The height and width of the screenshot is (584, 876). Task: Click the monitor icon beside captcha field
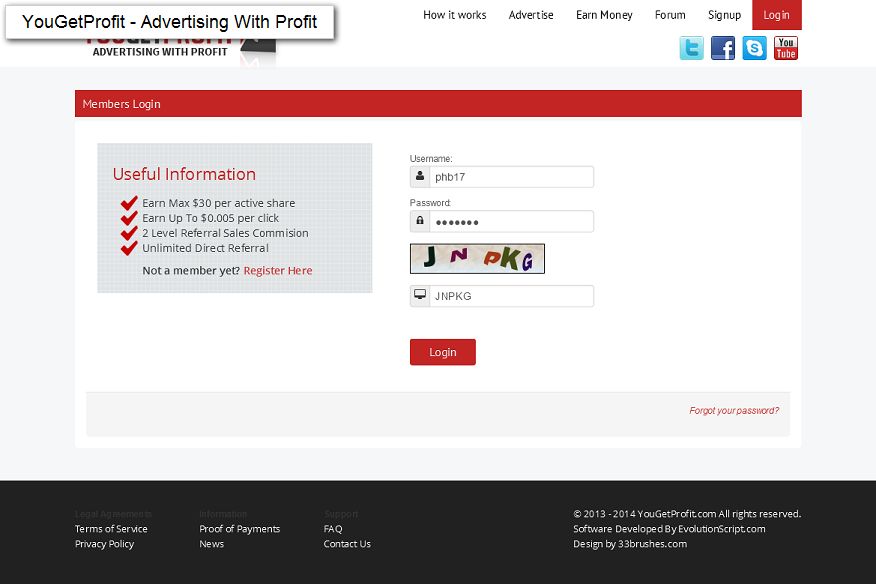[x=420, y=296]
